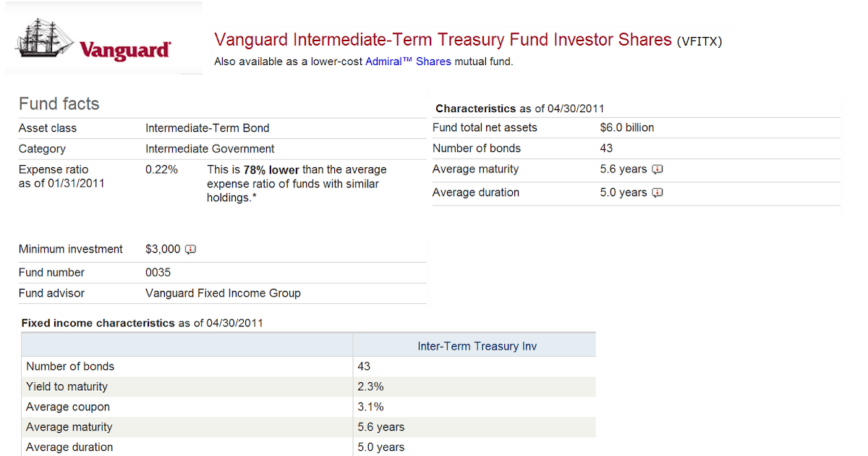Select the 0.22% expense ratio value
The width and height of the screenshot is (868, 456).
coord(161,169)
